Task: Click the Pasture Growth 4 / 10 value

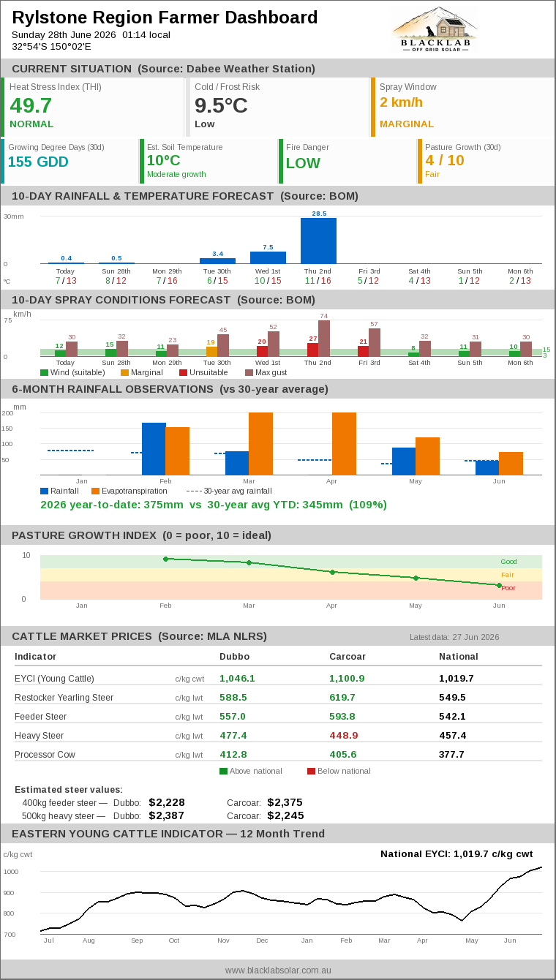Action: 445,160
